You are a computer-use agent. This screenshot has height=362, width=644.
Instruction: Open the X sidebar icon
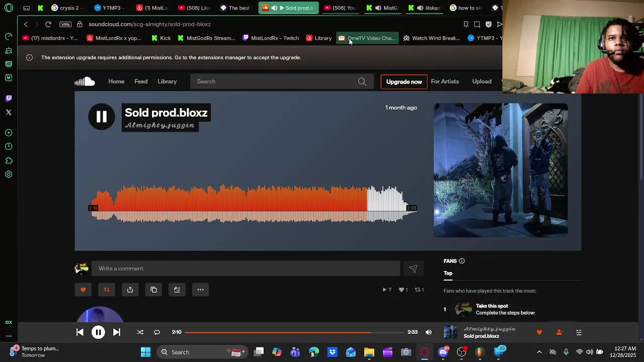[x=9, y=112]
